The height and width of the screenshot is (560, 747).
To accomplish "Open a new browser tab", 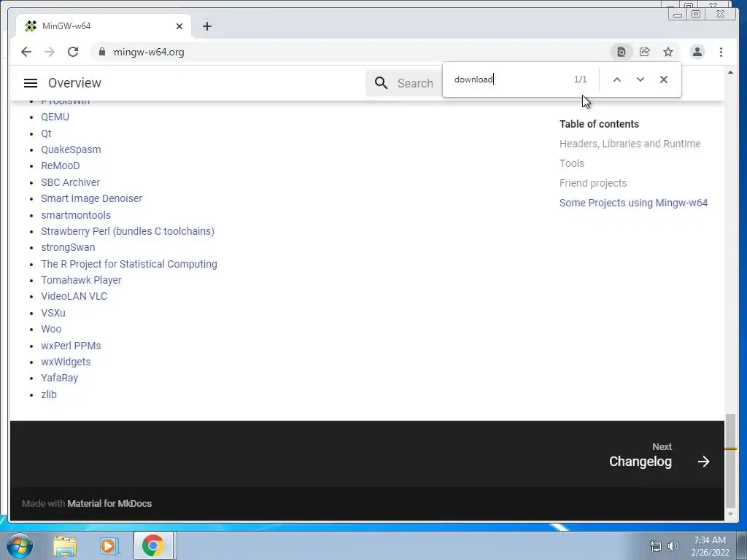I will (206, 26).
